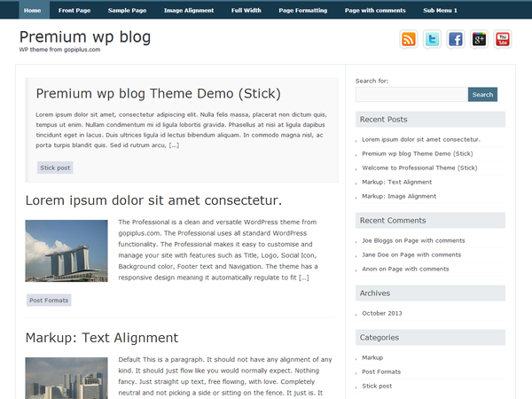
Task: Open recent post Markup: Text Alignment in sidebar
Action: [397, 182]
